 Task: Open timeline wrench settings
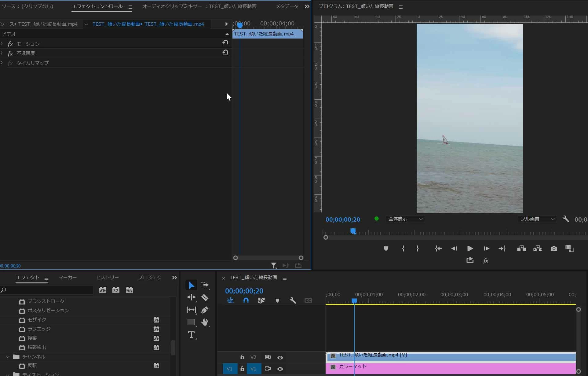[x=293, y=300]
